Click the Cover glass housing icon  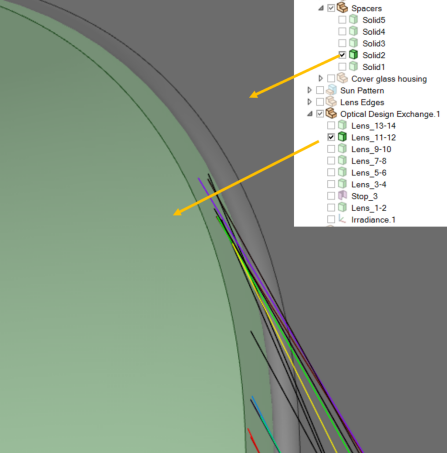[342, 78]
